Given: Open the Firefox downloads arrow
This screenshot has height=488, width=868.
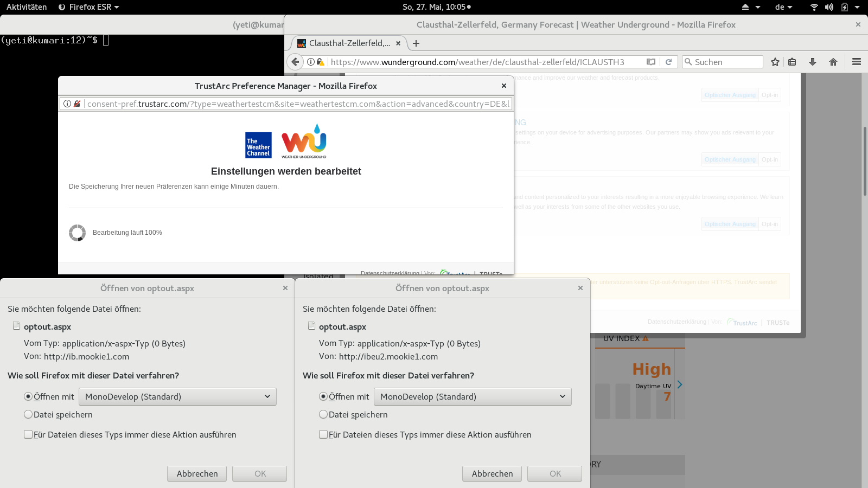Looking at the screenshot, I should 813,62.
